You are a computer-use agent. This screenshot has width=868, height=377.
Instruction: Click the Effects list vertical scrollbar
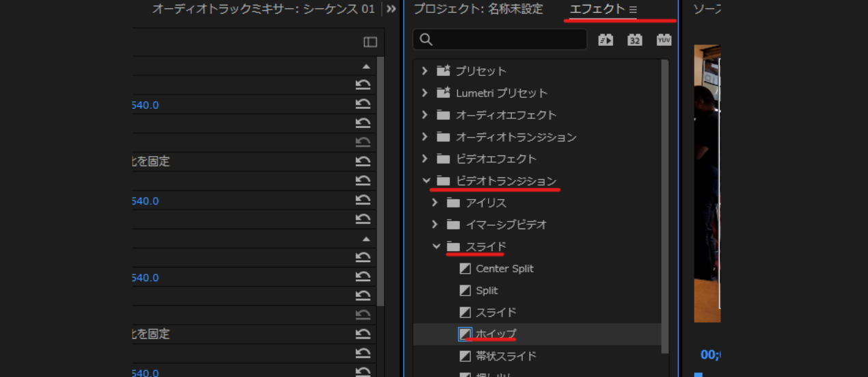(x=666, y=205)
